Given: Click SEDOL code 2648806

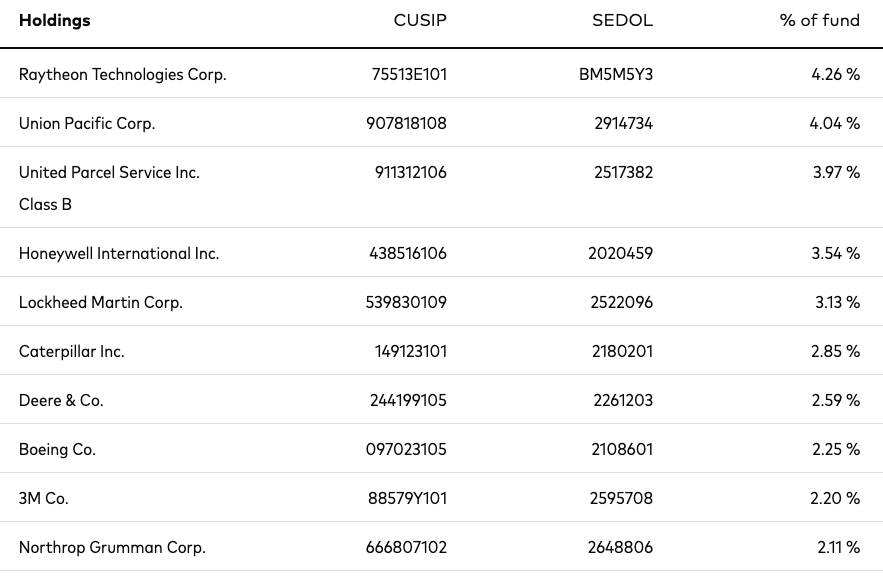Looking at the screenshot, I should pyautogui.click(x=621, y=547).
